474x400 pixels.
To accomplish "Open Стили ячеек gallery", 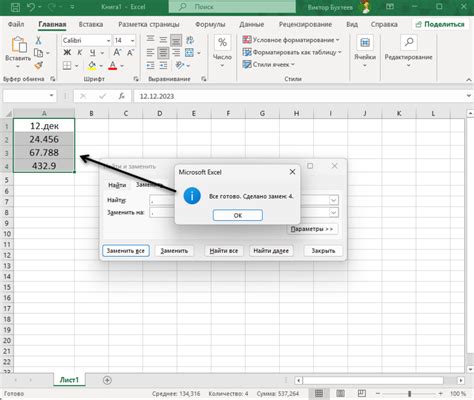I will click(x=269, y=64).
